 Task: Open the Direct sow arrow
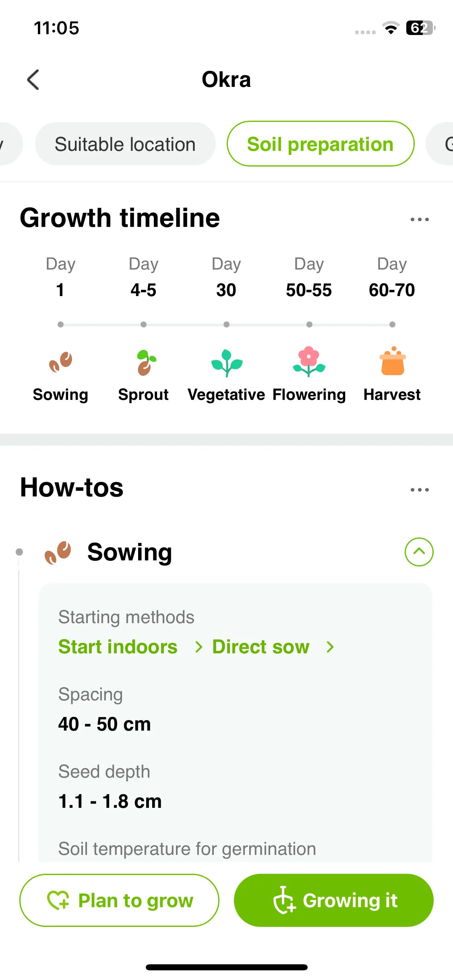pos(330,647)
